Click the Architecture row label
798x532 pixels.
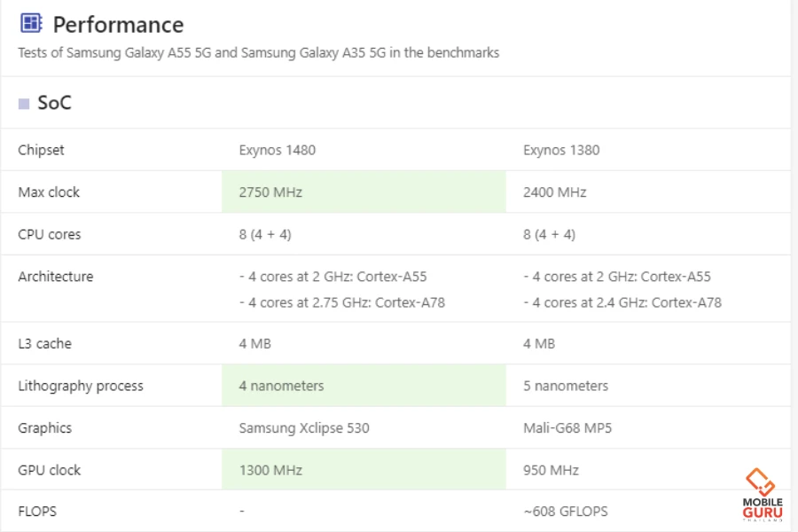(55, 277)
